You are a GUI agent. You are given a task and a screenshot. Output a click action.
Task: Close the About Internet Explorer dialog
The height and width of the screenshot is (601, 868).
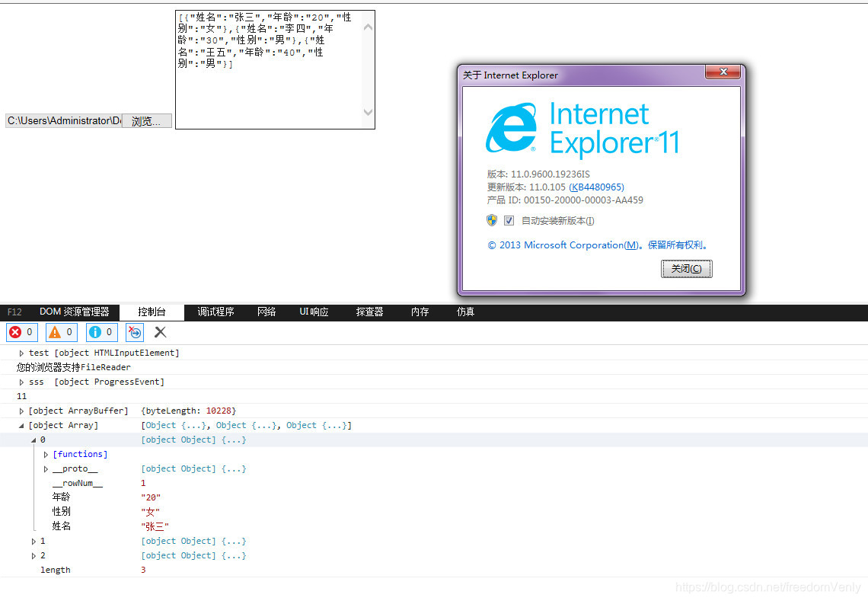click(x=723, y=72)
